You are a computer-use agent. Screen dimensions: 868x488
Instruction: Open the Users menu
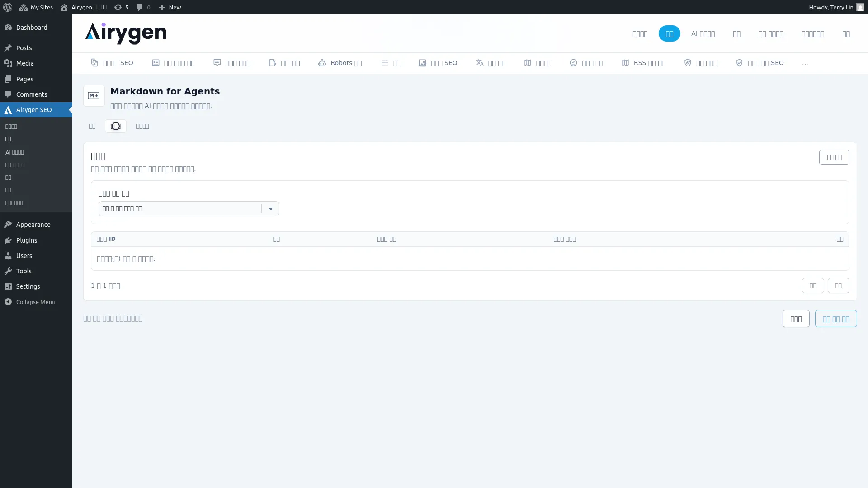(36, 256)
